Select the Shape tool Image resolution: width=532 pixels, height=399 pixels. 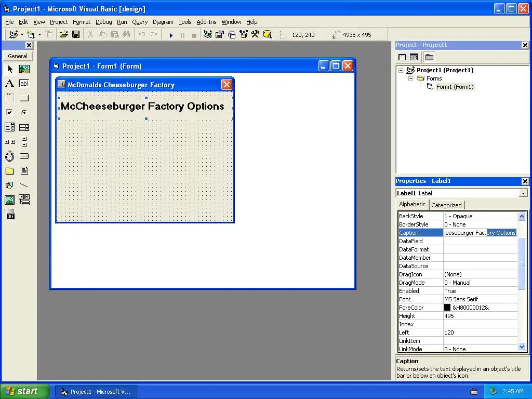click(10, 185)
